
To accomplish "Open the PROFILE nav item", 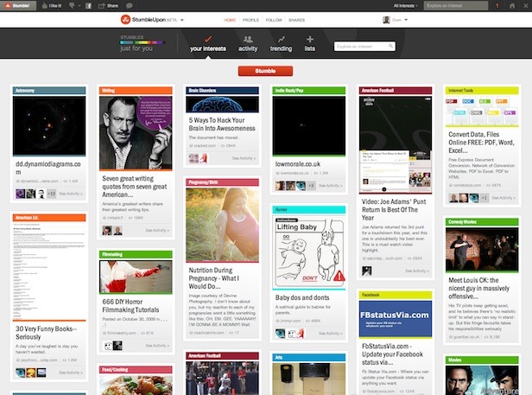I will 250,20.
